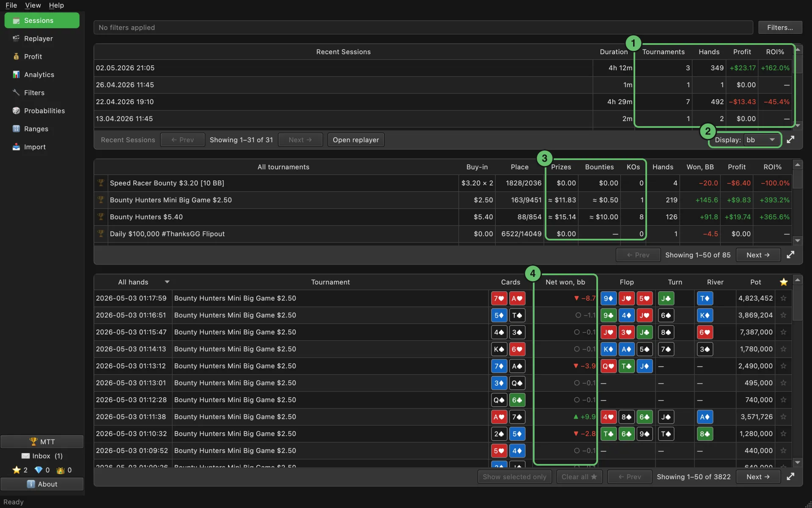This screenshot has height=508, width=812.
Task: Click Show selected only button
Action: [x=515, y=477]
